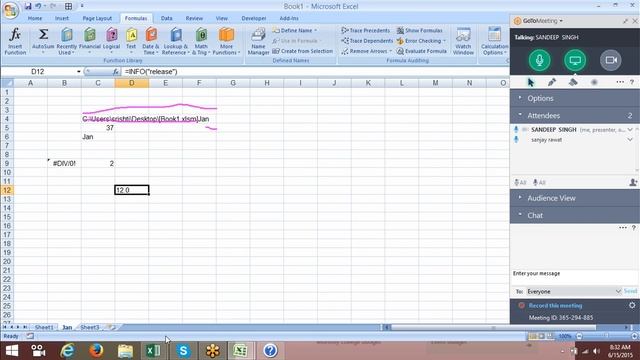Expand options for attendee sanjay rawat
This screenshot has width=640, height=360.
click(630, 140)
